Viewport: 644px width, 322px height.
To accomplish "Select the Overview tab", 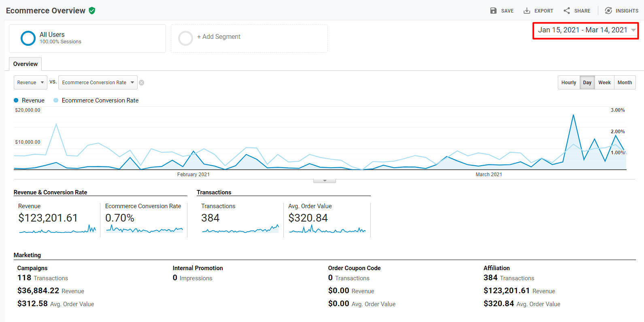I will pos(25,64).
